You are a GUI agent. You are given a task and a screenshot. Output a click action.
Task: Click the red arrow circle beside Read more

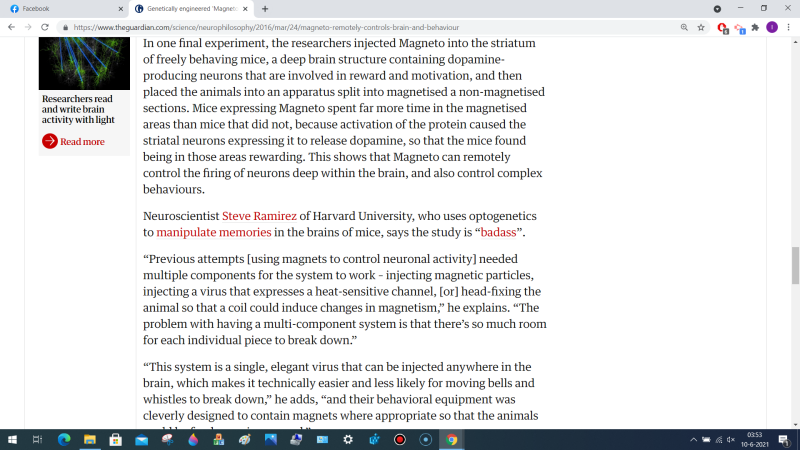[x=49, y=141]
